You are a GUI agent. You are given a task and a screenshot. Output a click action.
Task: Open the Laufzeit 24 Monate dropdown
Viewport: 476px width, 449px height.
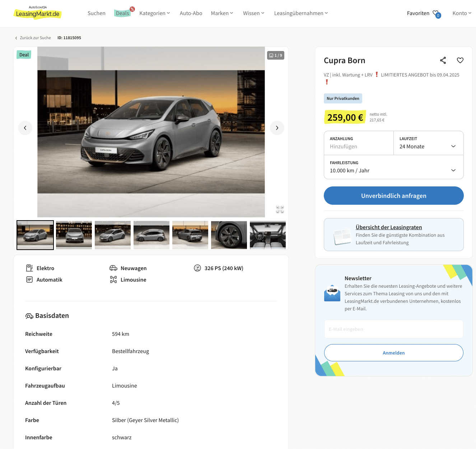(429, 143)
